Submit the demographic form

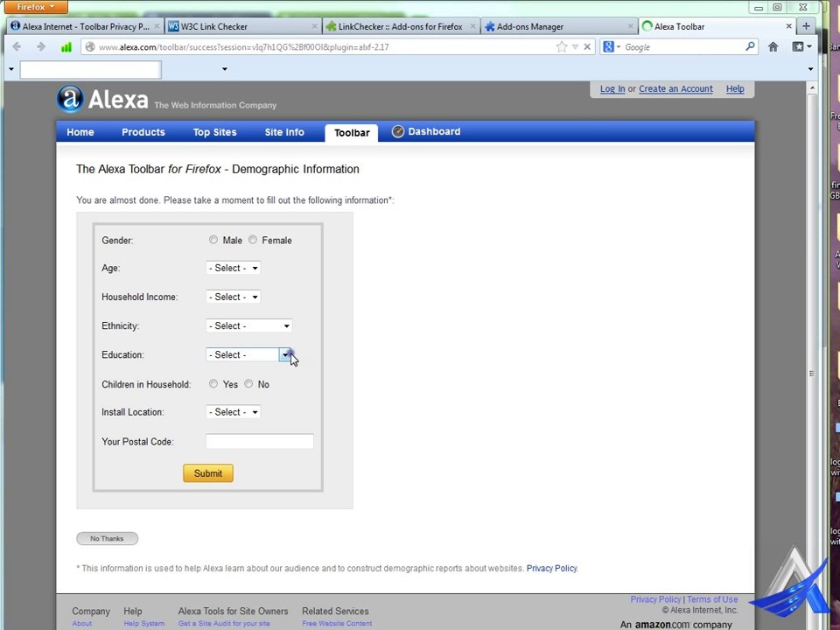[x=208, y=473]
